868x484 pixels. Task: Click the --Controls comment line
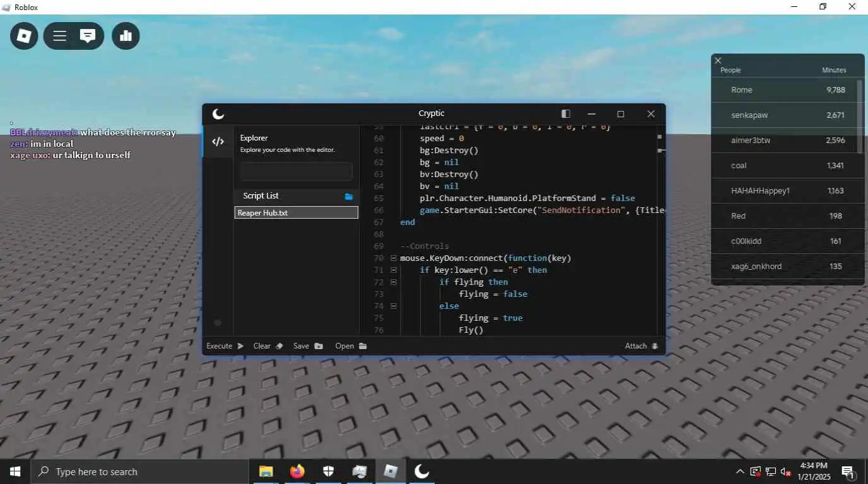(425, 246)
